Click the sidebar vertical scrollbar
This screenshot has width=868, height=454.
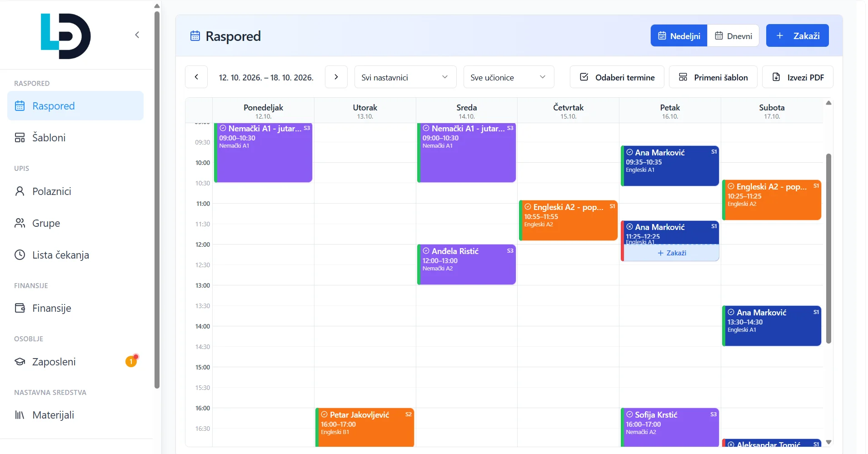157,200
